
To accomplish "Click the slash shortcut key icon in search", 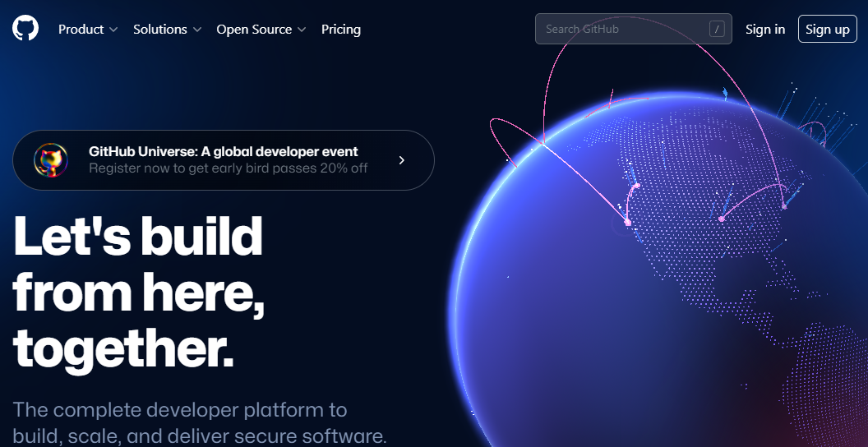I will click(x=717, y=30).
